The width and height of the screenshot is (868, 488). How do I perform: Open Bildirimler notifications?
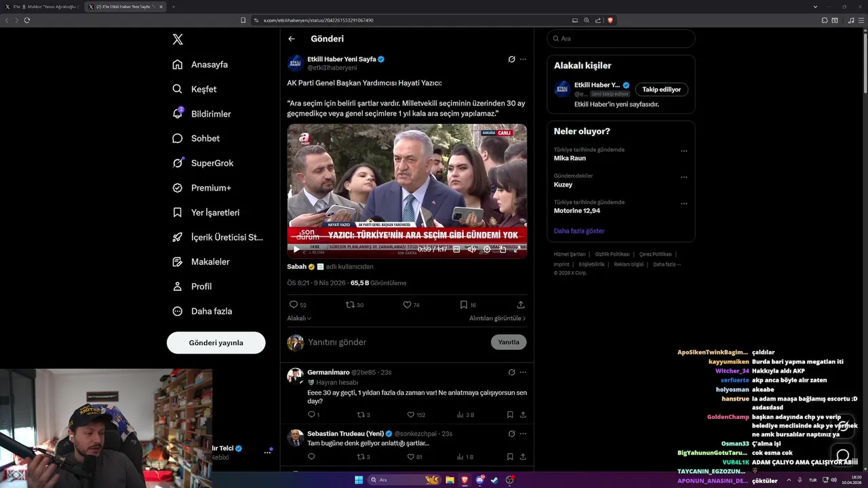201,114
